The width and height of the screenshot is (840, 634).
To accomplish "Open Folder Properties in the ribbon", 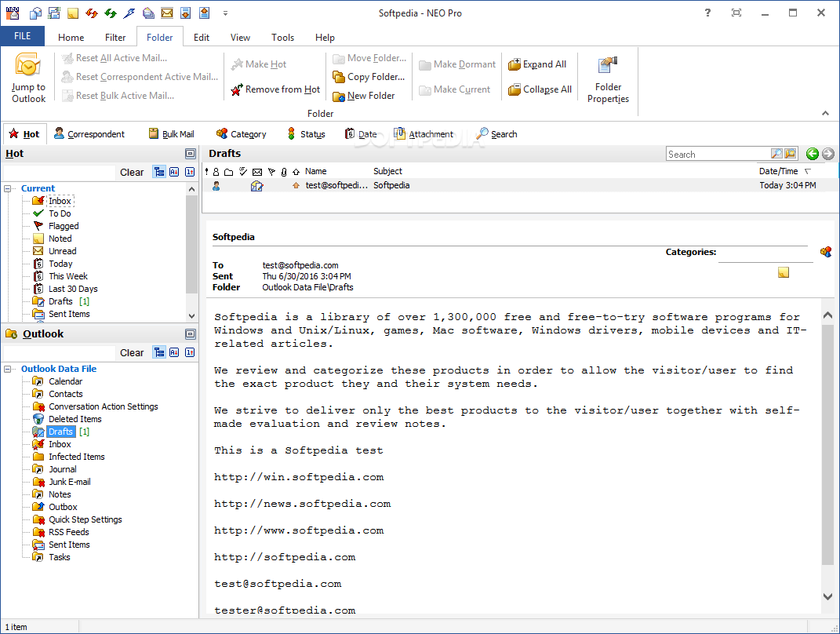I will 608,80.
